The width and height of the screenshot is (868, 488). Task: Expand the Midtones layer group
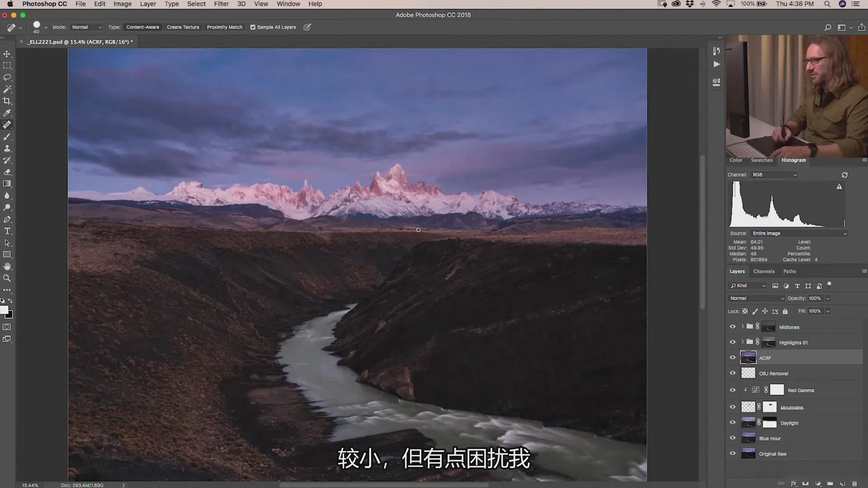[x=742, y=327]
